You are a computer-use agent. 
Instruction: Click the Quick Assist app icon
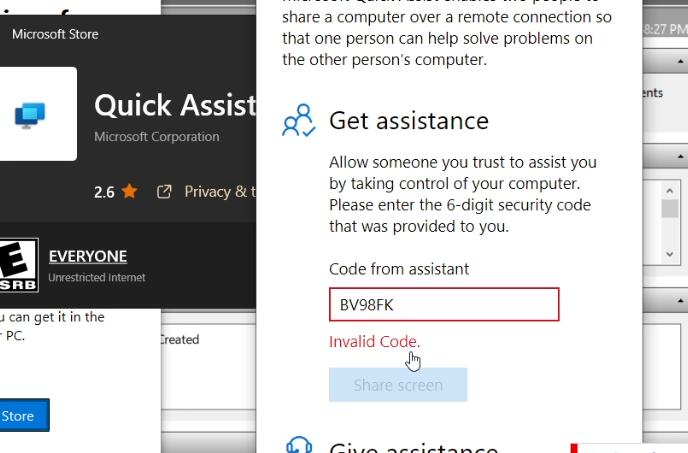(x=30, y=114)
